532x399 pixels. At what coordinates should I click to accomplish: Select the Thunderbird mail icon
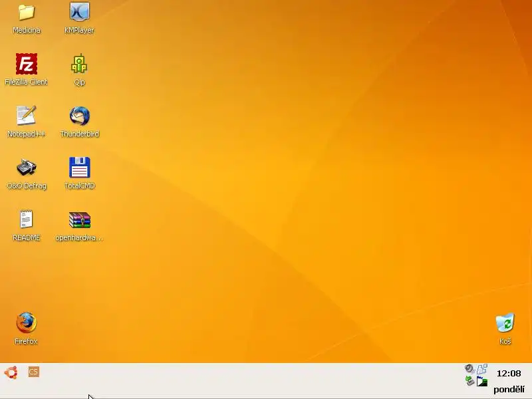coord(79,116)
